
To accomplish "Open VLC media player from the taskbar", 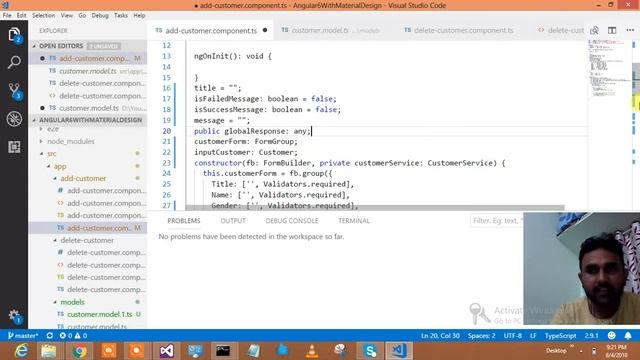I will (312, 351).
